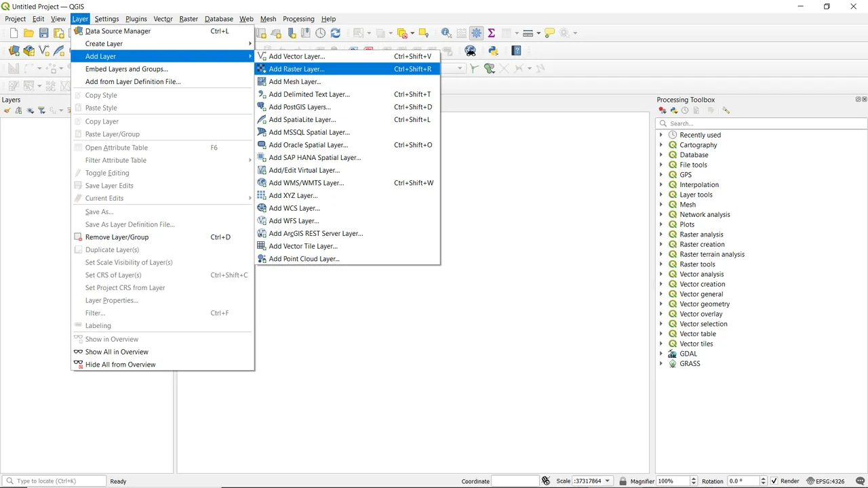Select Add Mesh Layer entry

[347, 82]
